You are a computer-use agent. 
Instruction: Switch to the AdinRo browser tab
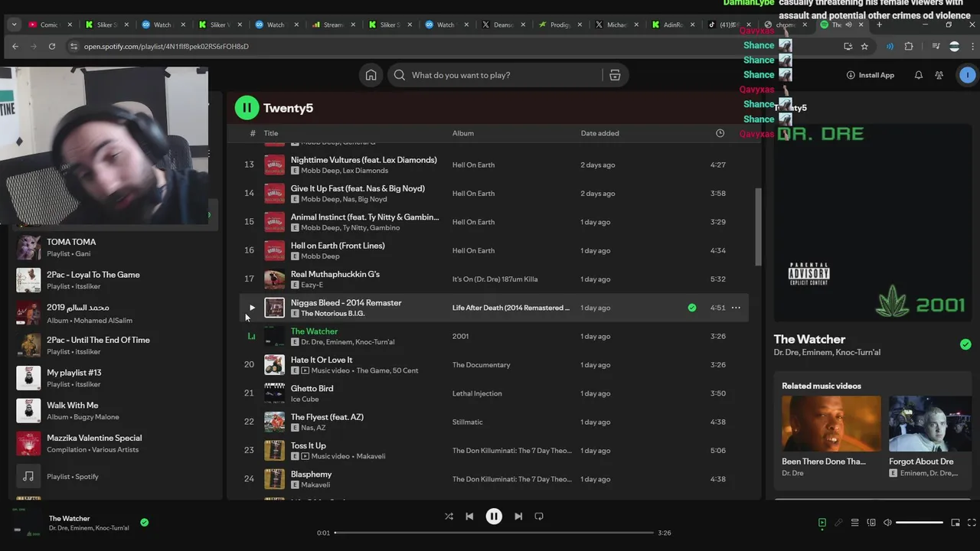coord(673,24)
